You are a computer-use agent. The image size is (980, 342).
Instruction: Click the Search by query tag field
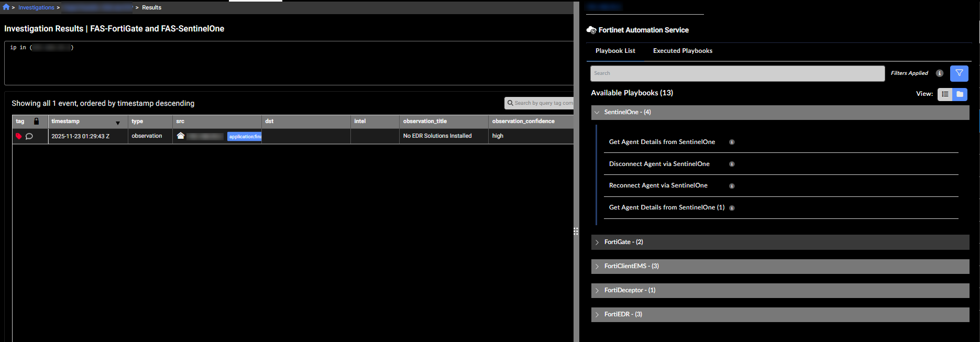click(539, 103)
